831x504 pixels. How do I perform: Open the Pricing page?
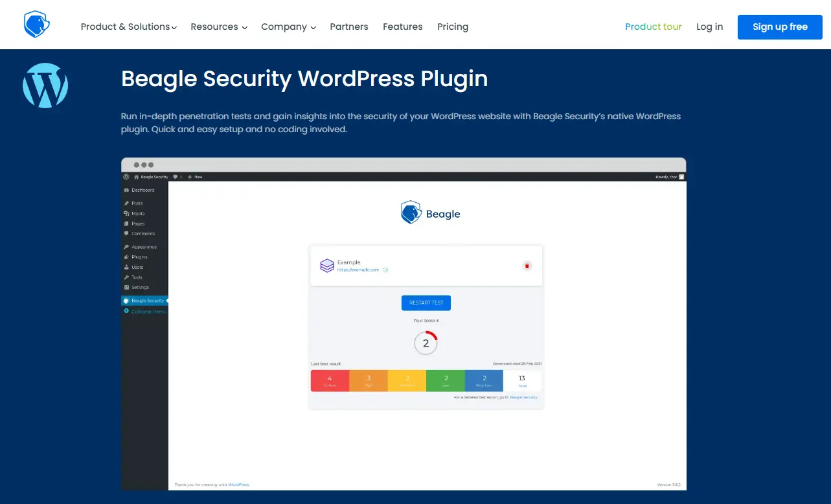click(453, 27)
